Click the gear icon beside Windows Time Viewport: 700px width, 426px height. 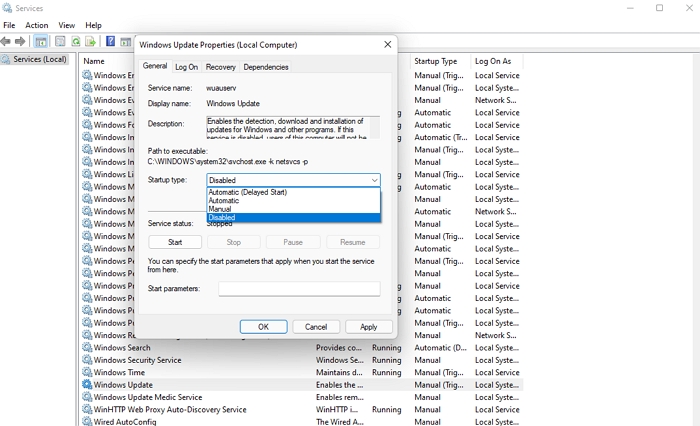pos(87,372)
